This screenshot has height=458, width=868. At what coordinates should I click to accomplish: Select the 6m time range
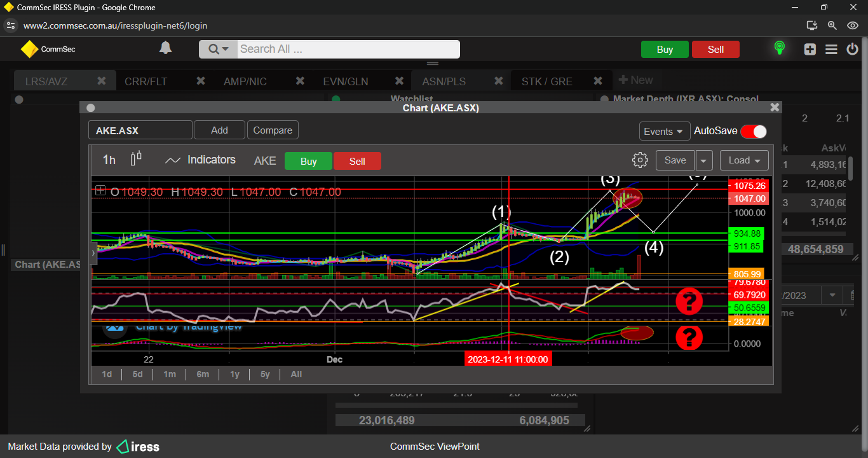click(203, 374)
